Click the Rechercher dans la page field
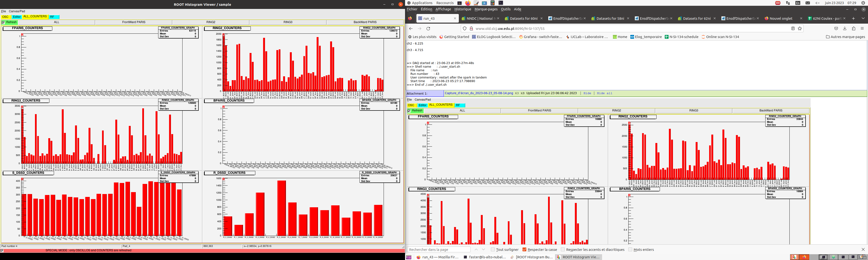This screenshot has height=260, width=868. (439, 250)
